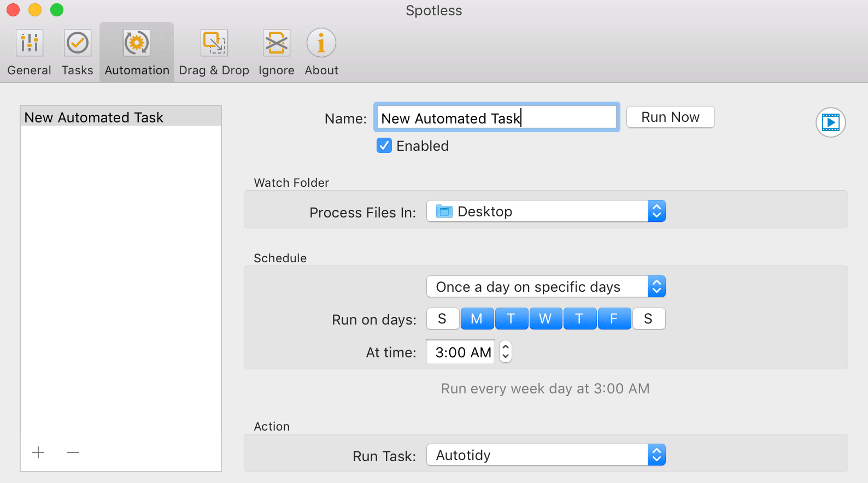Image resolution: width=868 pixels, height=483 pixels.
Task: Toggle Thursday in Run on days
Action: [579, 319]
